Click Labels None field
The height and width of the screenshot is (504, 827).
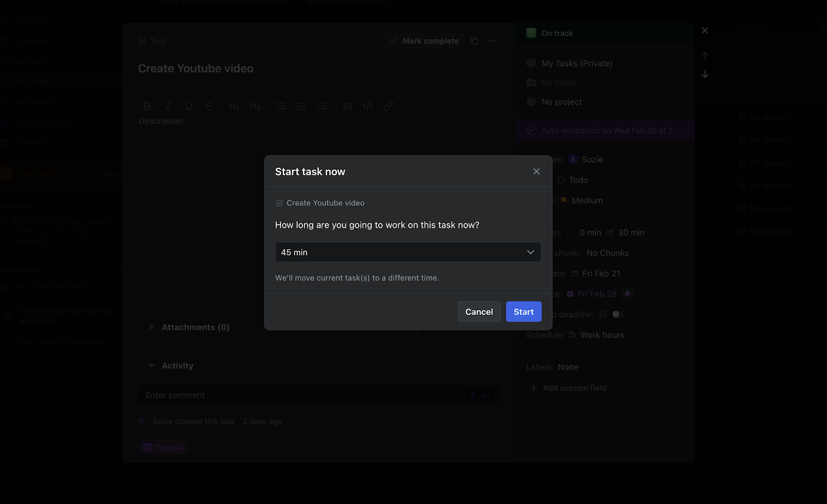[x=568, y=367]
